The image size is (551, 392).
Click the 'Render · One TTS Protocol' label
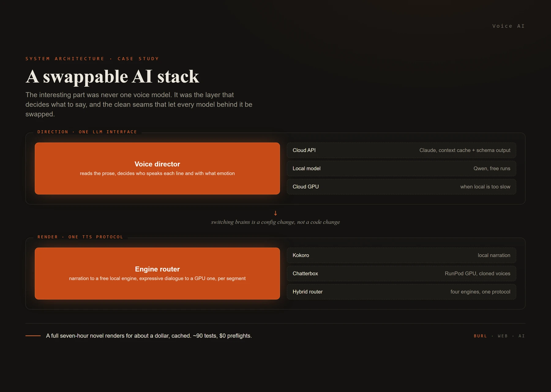(x=80, y=237)
